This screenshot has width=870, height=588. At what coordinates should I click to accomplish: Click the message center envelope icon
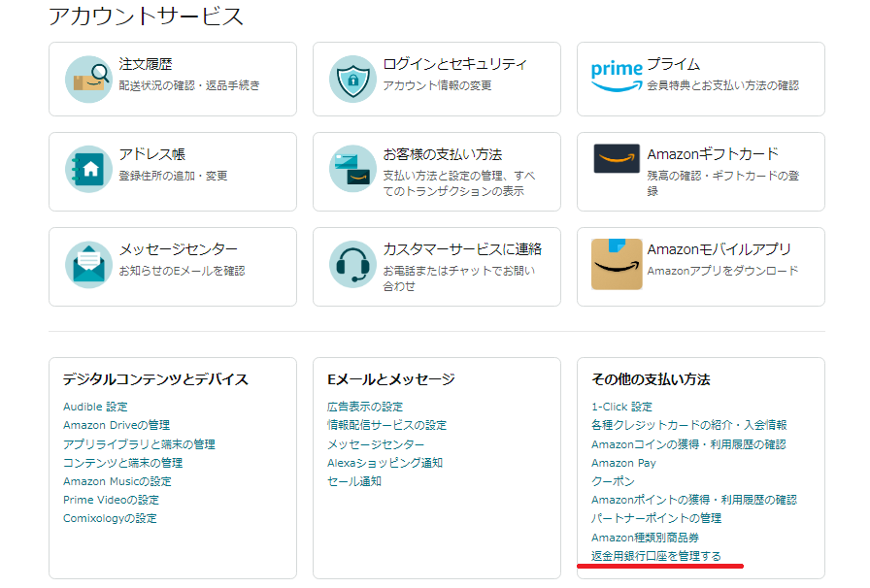click(88, 265)
